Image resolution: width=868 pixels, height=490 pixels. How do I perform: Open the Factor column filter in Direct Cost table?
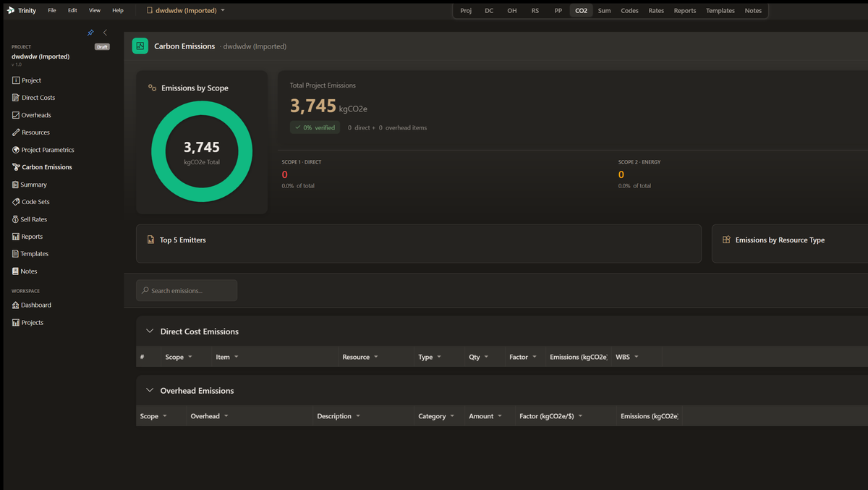(535, 357)
